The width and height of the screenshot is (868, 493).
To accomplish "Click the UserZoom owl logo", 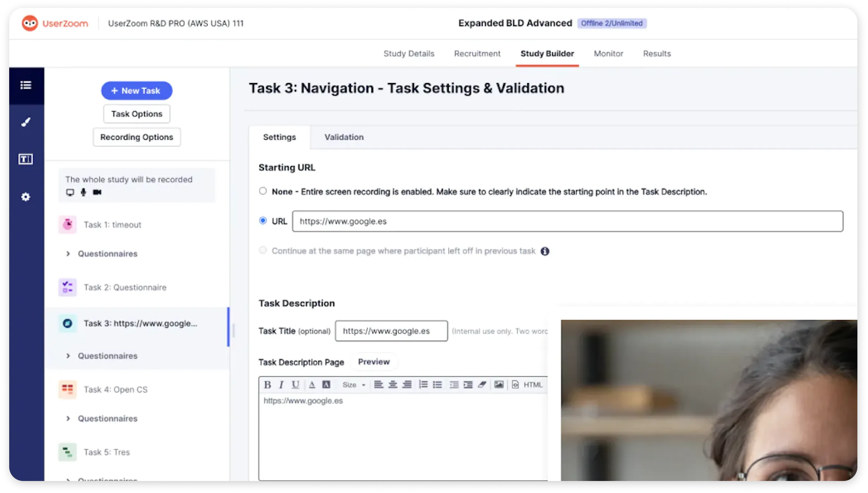I will (30, 23).
